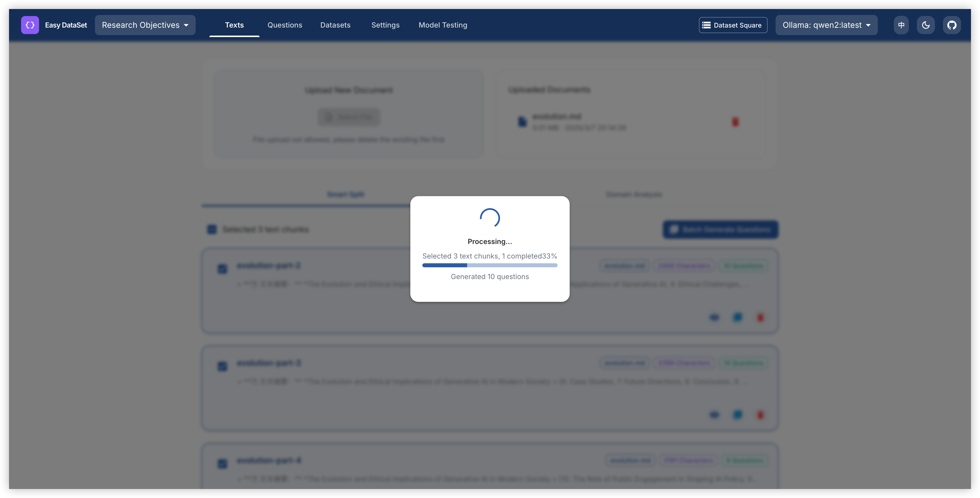Image resolution: width=980 pixels, height=498 pixels.
Task: Toggle dark mode moon icon
Action: pos(926,25)
